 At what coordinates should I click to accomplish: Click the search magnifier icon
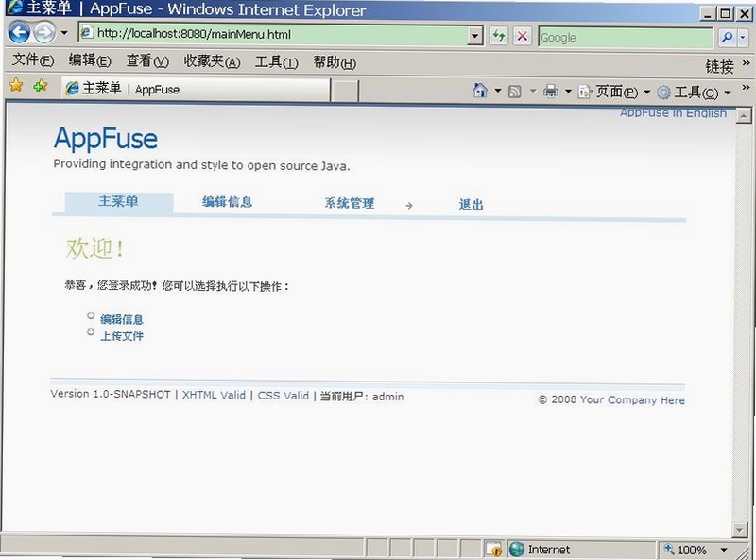click(x=727, y=37)
